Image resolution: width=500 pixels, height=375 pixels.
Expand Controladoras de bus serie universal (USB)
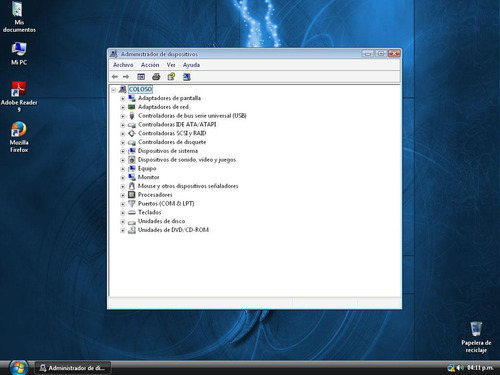pos(122,116)
